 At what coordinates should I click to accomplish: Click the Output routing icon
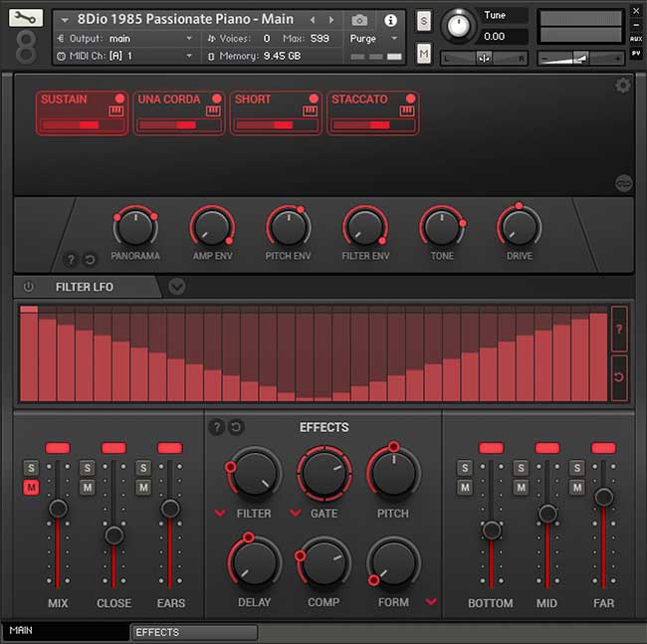tap(61, 39)
